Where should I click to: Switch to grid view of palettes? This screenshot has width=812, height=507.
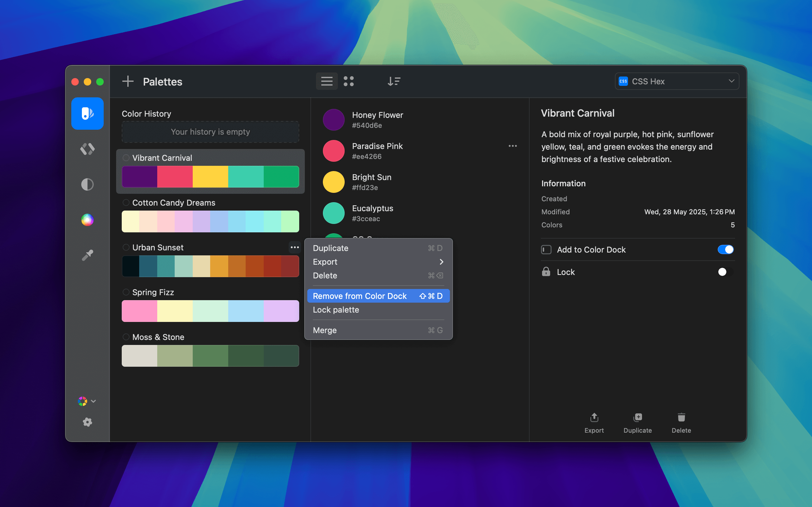(349, 81)
